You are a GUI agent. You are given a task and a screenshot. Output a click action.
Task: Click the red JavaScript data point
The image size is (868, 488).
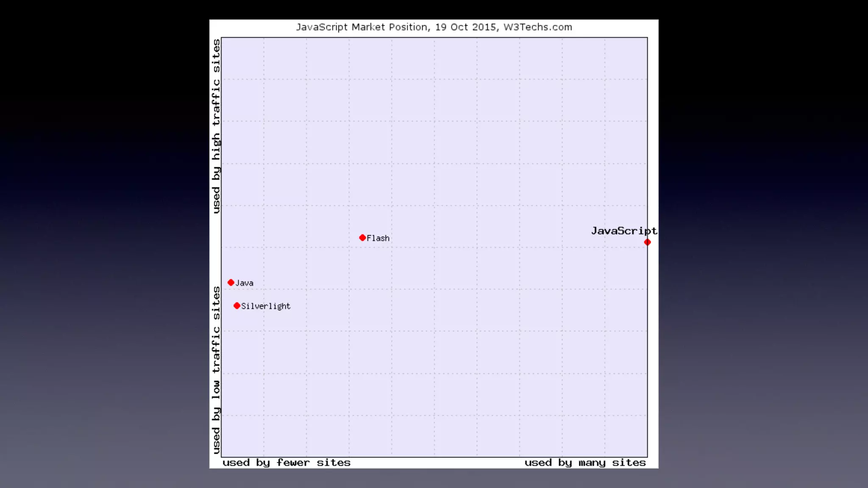[x=647, y=242]
